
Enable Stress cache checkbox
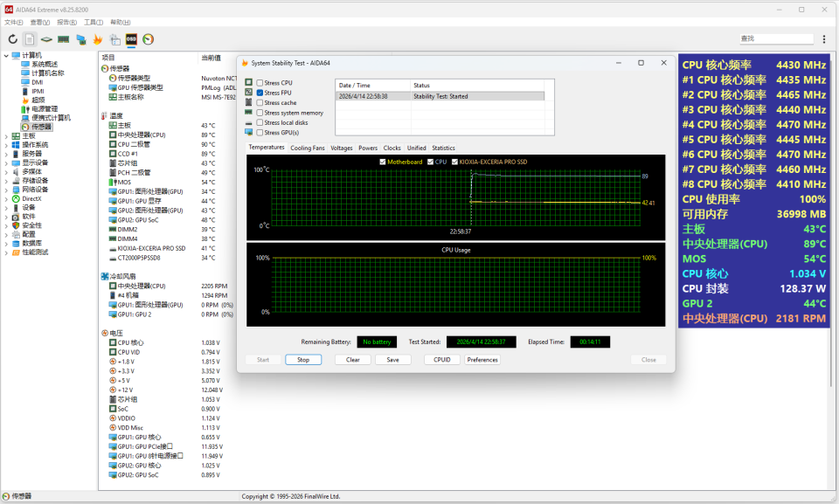[x=260, y=103]
